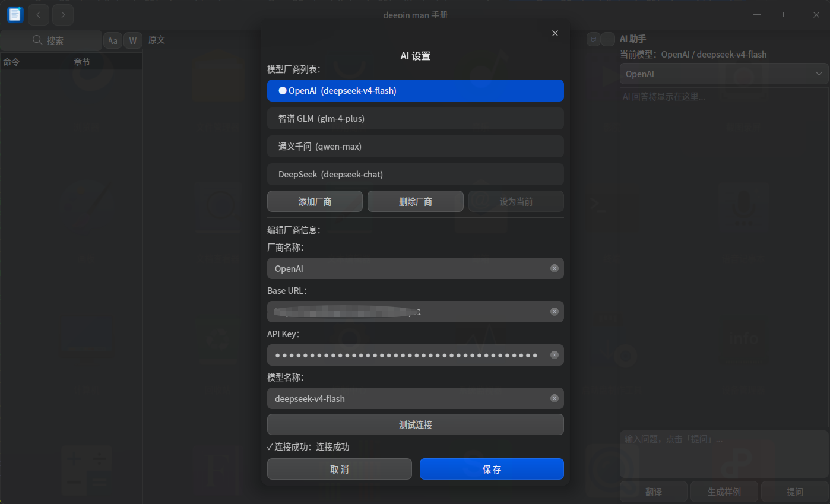Save AI settings with 保存

coord(492,469)
